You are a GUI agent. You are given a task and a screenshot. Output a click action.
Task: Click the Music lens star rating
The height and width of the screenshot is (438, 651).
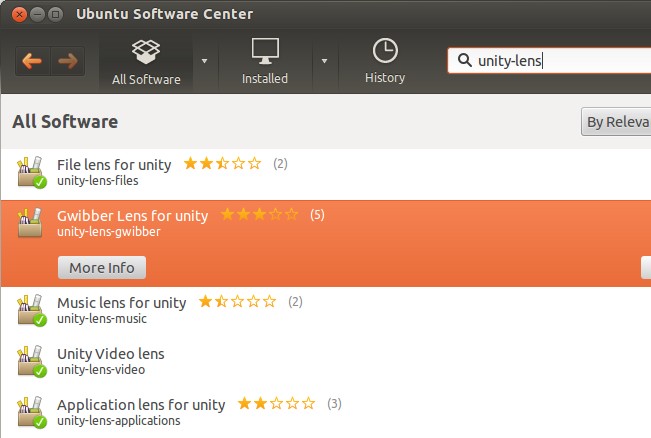pos(237,301)
